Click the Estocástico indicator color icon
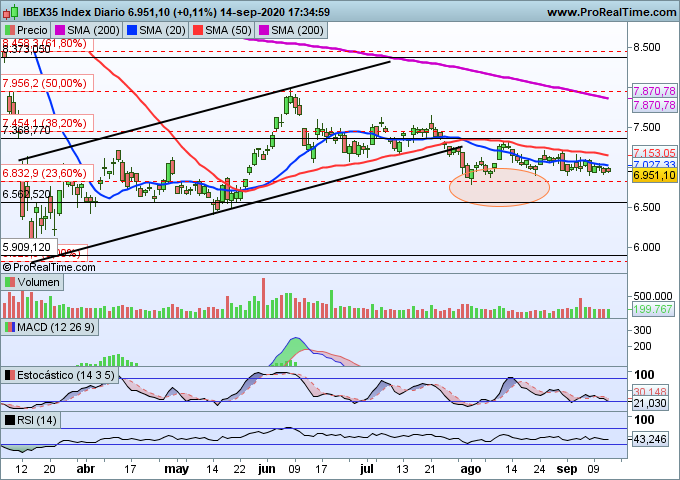This screenshot has width=680, height=480. (10, 375)
